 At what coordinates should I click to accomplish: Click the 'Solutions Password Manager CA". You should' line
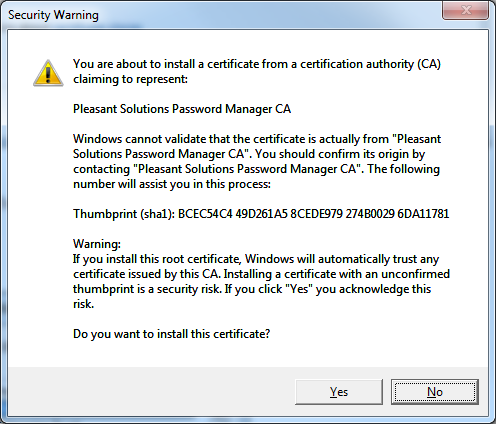(x=249, y=154)
